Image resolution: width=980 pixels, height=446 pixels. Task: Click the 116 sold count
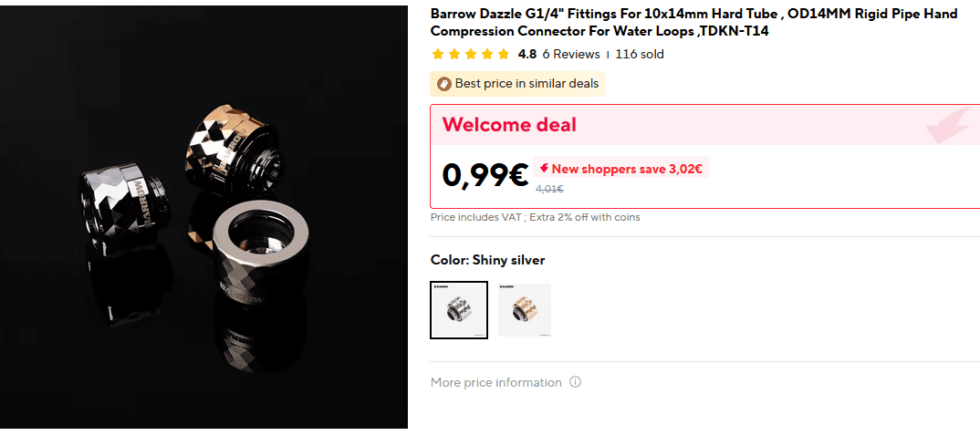[640, 54]
